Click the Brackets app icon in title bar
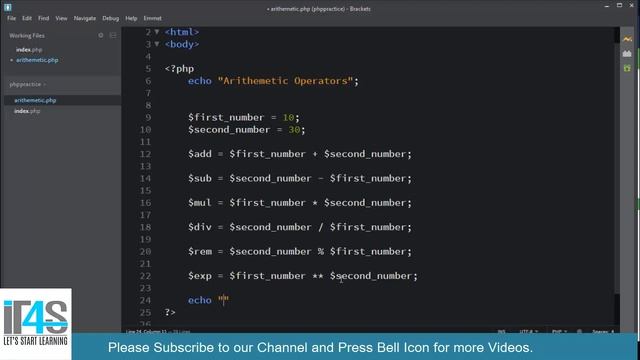This screenshot has width=640, height=360. click(7, 7)
